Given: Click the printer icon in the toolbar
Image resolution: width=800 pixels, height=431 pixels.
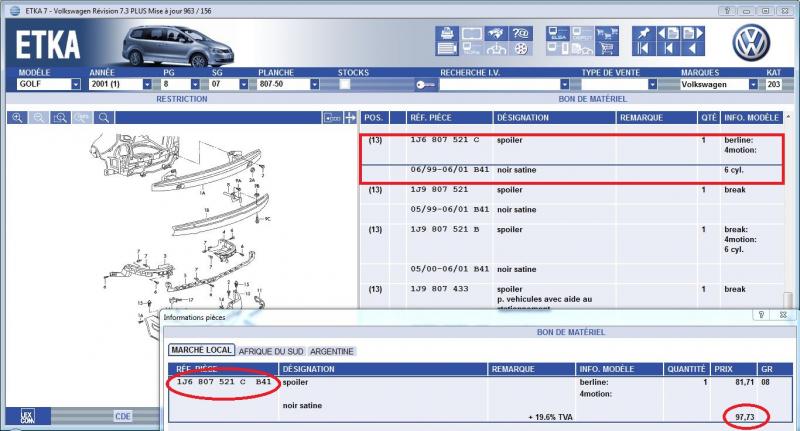Looking at the screenshot, I should [x=447, y=33].
